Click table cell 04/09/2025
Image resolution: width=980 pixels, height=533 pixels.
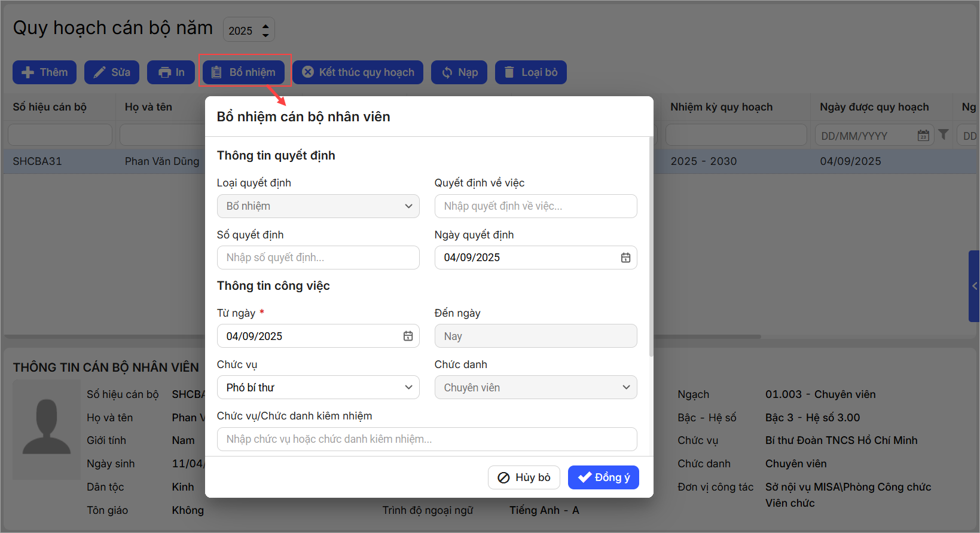(850, 161)
